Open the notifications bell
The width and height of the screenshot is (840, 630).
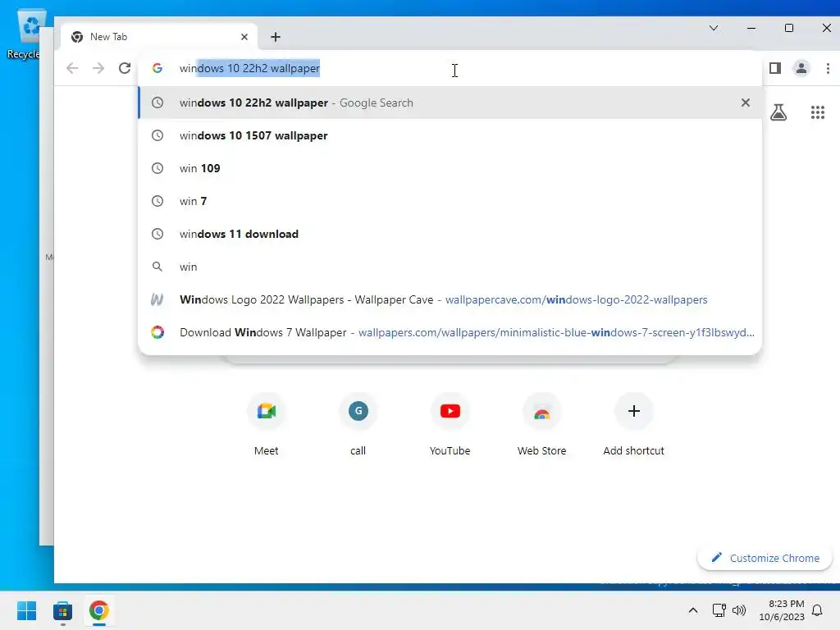point(818,610)
